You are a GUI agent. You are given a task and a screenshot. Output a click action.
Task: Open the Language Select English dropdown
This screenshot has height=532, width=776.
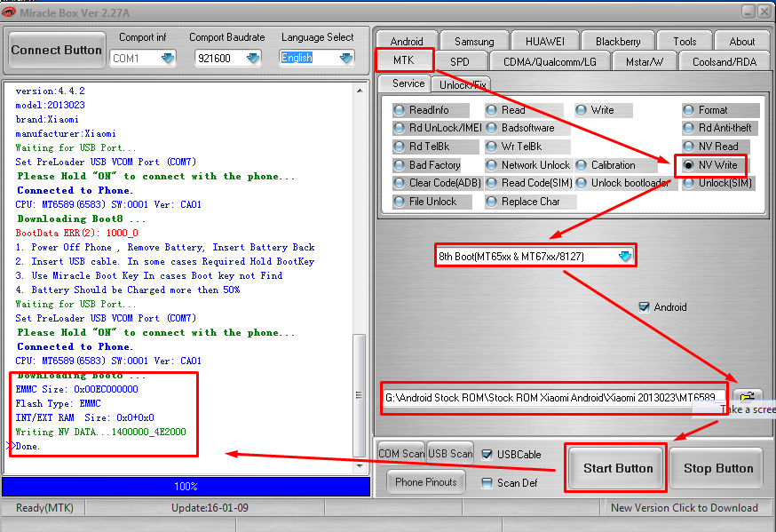[x=346, y=59]
